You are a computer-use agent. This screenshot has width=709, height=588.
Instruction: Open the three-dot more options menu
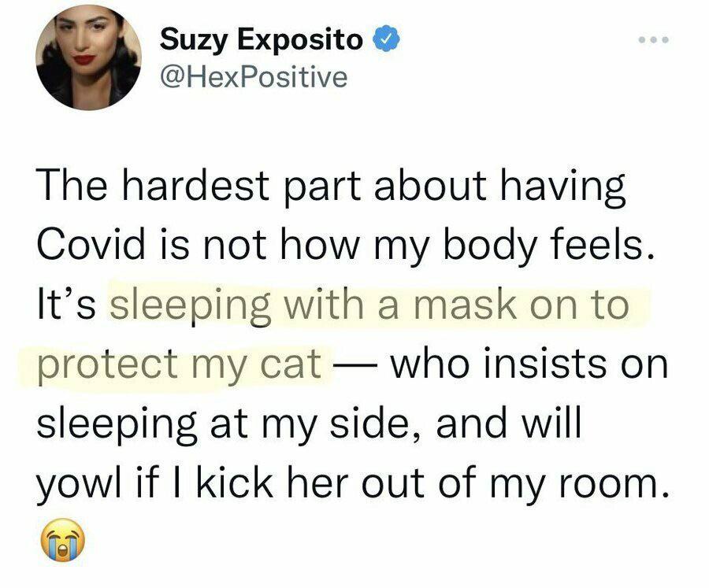(653, 40)
